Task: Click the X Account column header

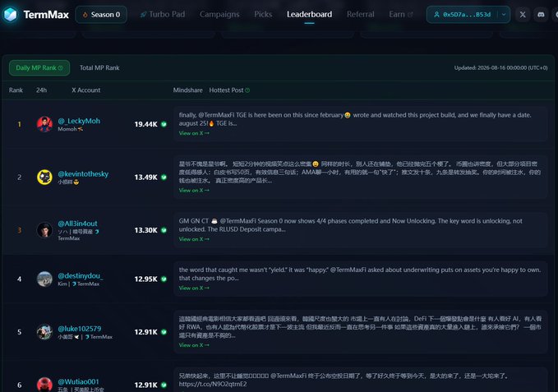Action: [86, 90]
